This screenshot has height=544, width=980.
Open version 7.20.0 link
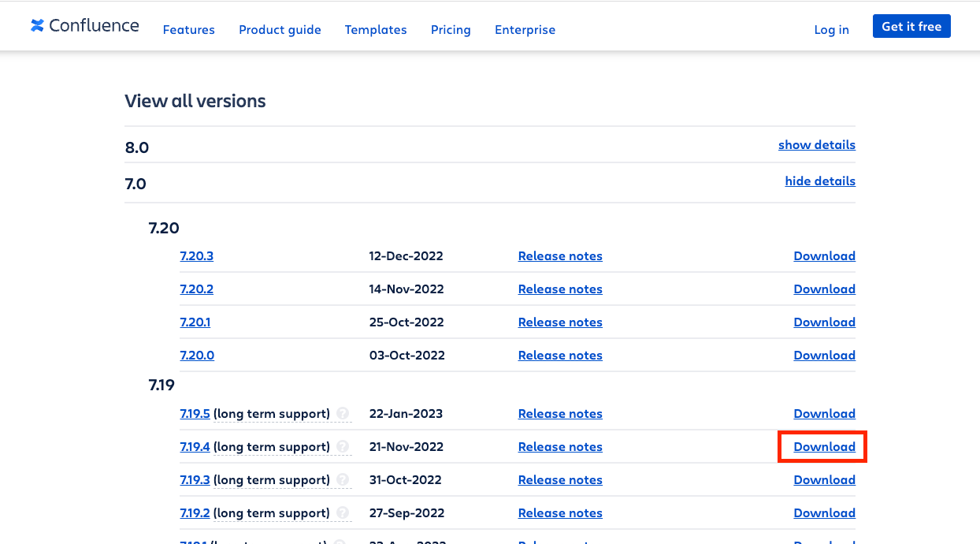197,356
